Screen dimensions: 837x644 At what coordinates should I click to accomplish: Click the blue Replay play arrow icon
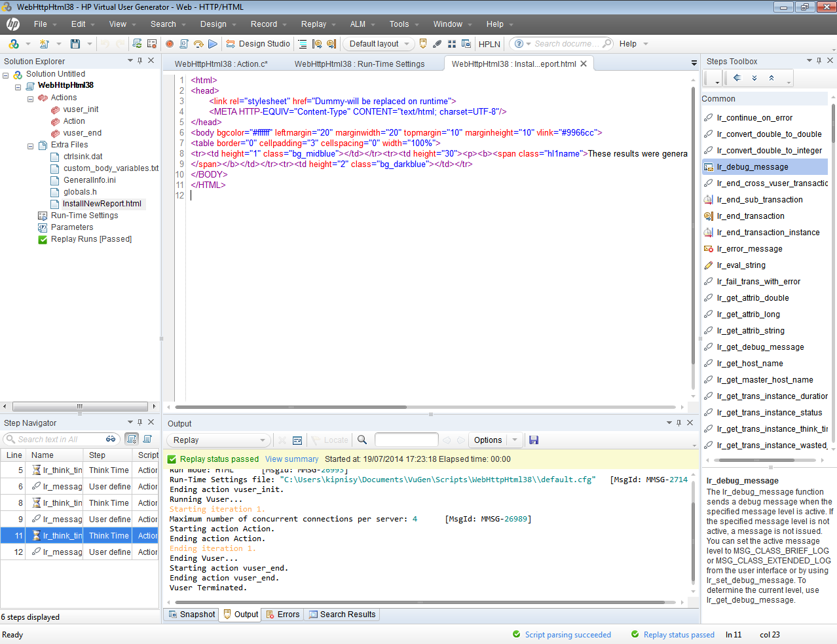pyautogui.click(x=213, y=44)
